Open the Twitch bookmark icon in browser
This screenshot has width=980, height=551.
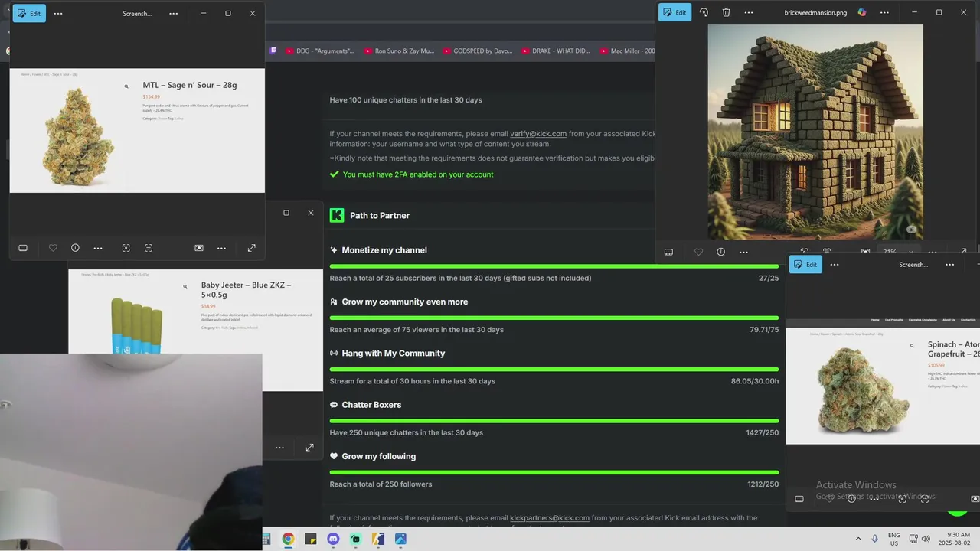(x=273, y=51)
